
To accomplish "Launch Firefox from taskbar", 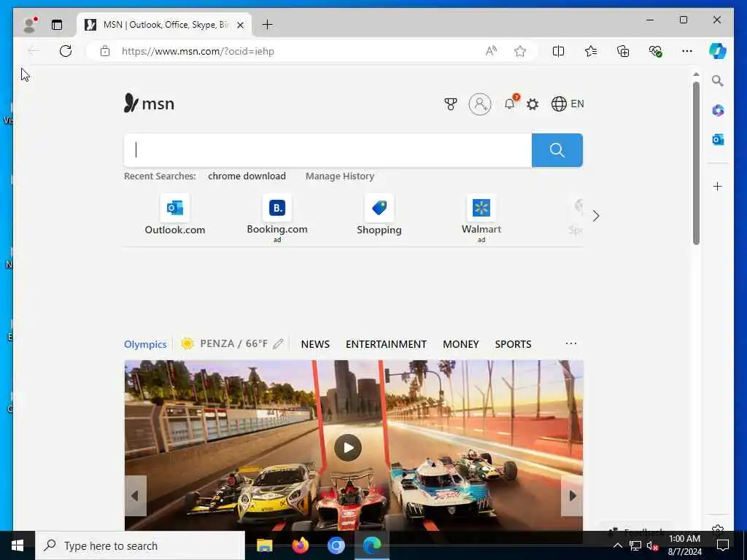I will [x=300, y=545].
